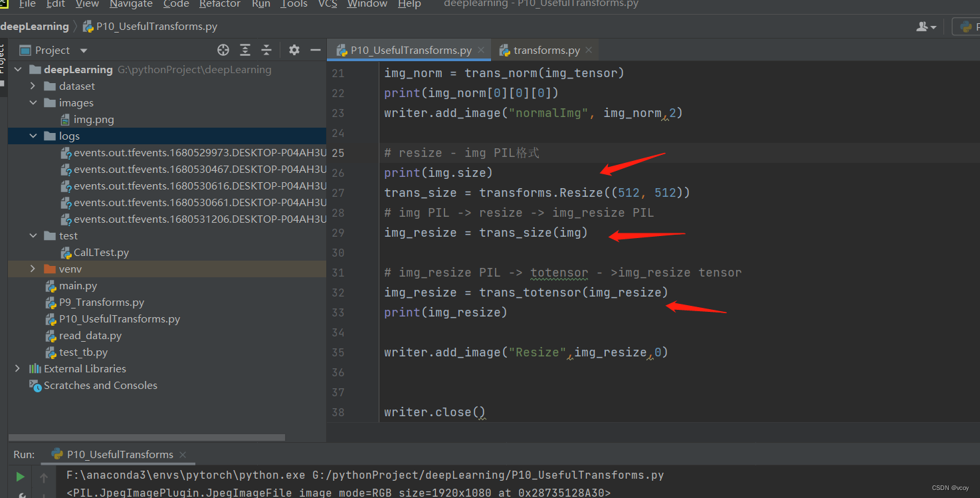The height and width of the screenshot is (498, 980).
Task: Click the Project panel horizontal scrollbar
Action: click(x=147, y=437)
